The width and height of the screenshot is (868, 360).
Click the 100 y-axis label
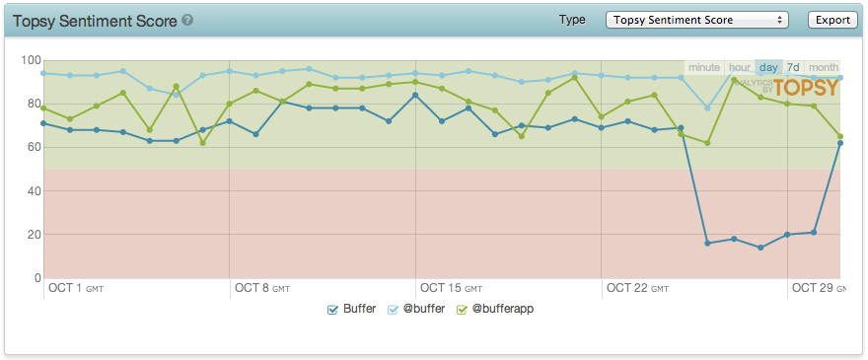30,60
